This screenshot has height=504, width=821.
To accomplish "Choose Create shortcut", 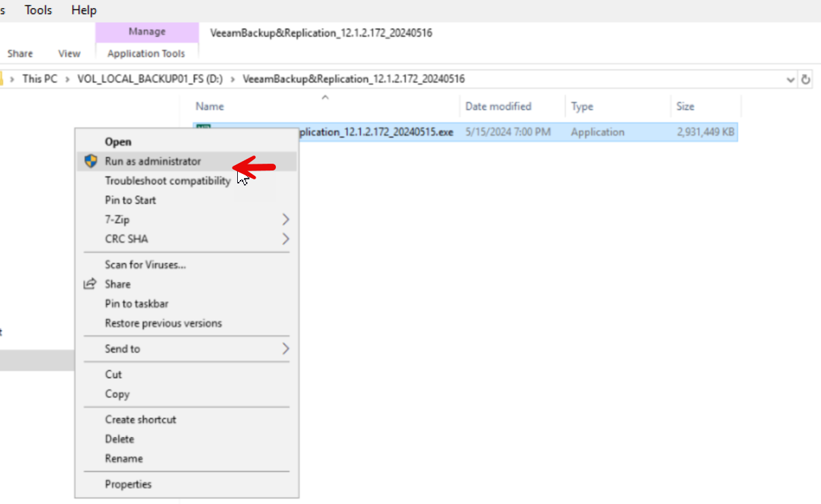I will coord(186,420).
